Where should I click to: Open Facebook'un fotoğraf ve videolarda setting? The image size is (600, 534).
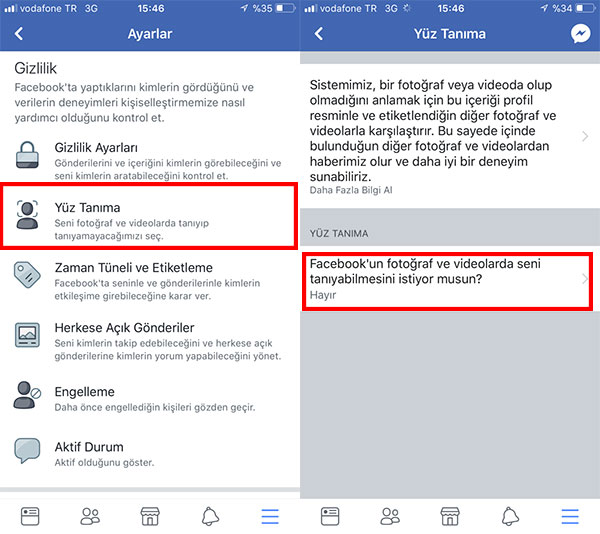[447, 281]
